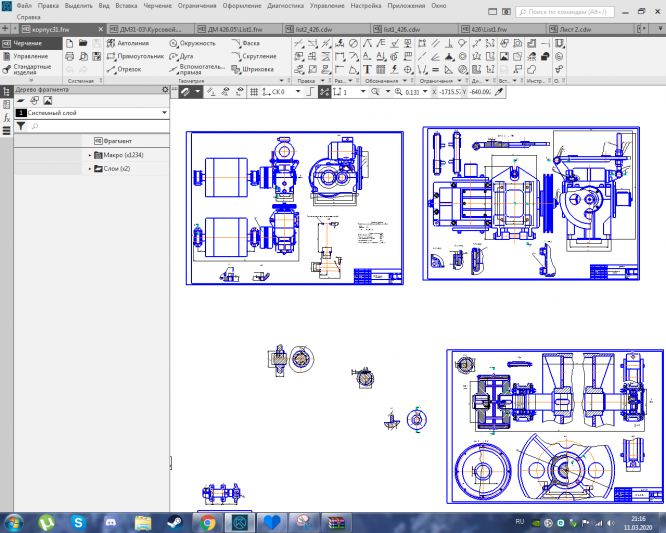Expand the Макро (x1234) tree node
The width and height of the screenshot is (666, 533).
tap(89, 155)
